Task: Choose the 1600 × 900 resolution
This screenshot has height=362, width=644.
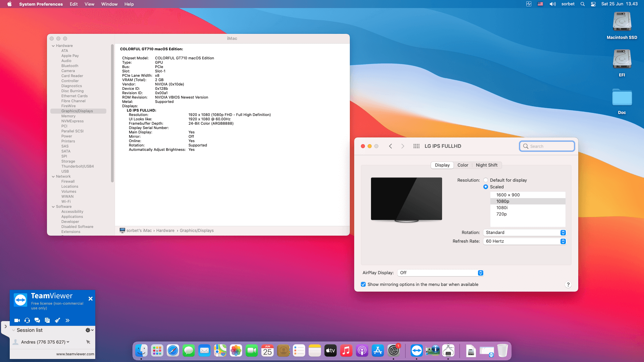Action: pyautogui.click(x=528, y=195)
